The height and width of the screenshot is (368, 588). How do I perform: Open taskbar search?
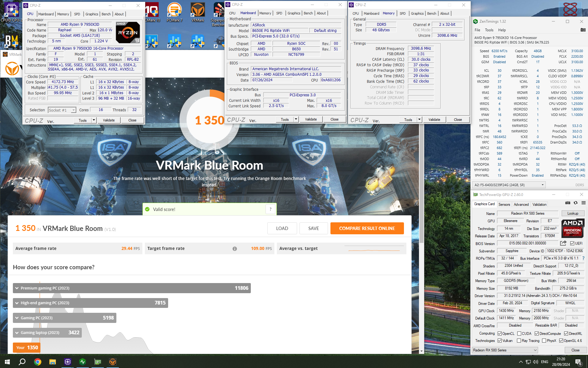(22, 362)
